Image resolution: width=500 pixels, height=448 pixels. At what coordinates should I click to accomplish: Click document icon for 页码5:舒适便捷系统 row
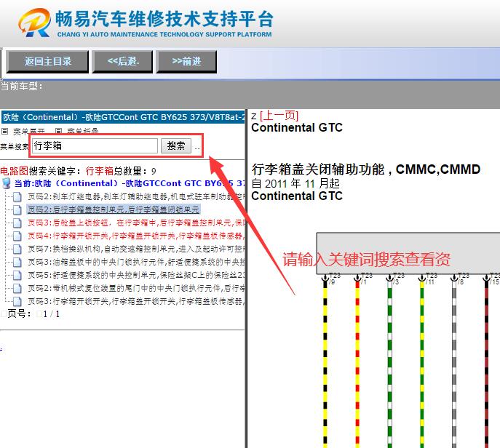[17, 275]
